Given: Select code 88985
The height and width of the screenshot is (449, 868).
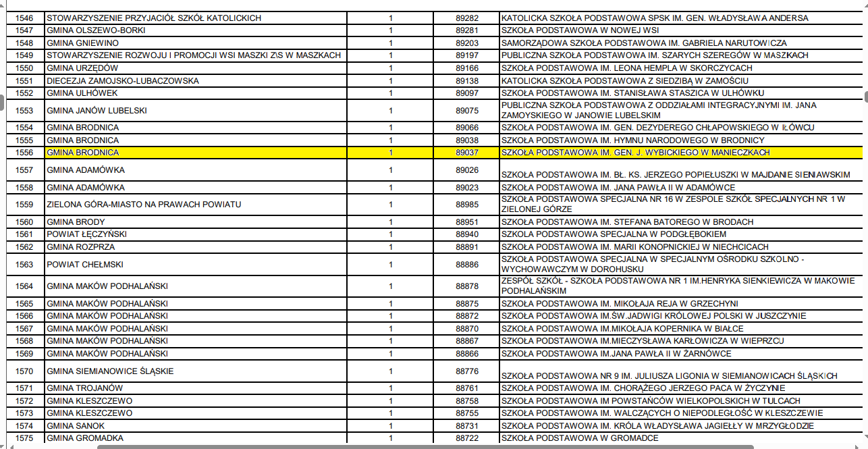Looking at the screenshot, I should click(x=466, y=205).
